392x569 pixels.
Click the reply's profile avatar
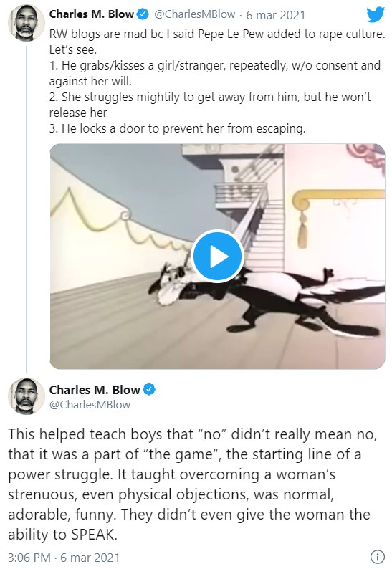[x=26, y=396]
